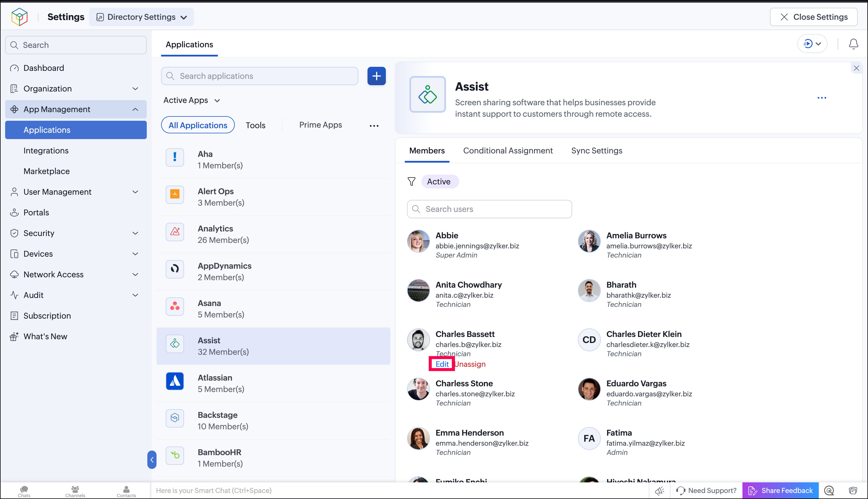Open the Active Apps dropdown
Screen dimensions: 868x499
(191, 100)
